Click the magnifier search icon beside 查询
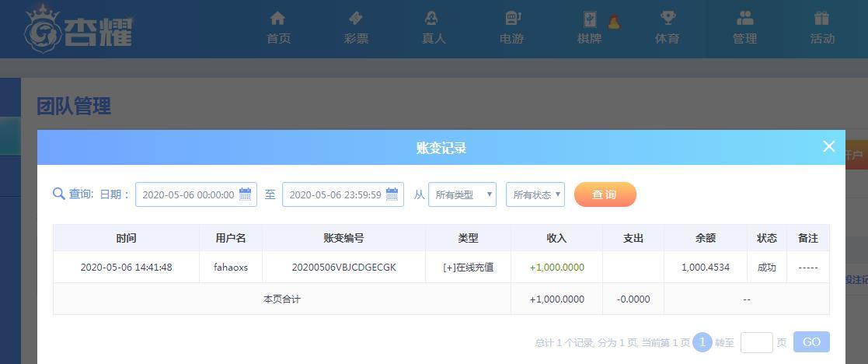 [59, 194]
